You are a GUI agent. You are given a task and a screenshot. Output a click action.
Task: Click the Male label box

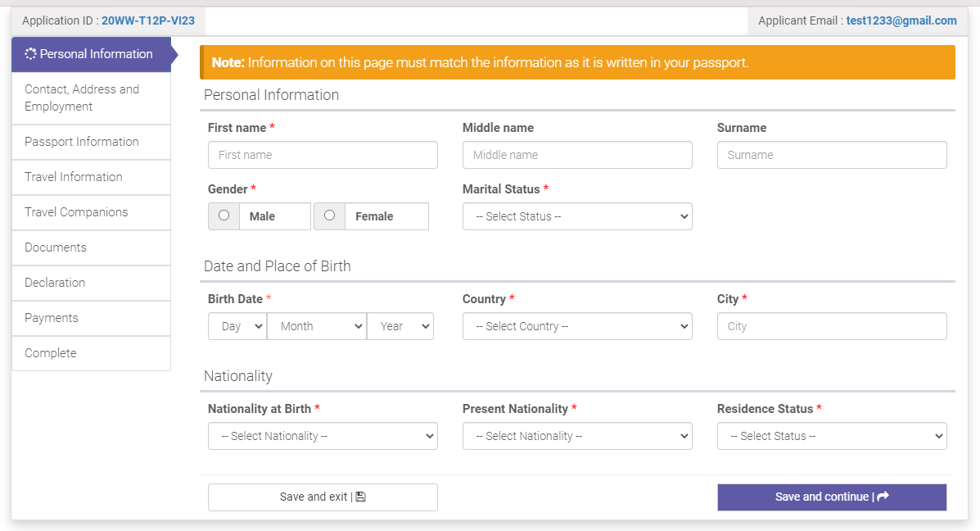click(275, 216)
